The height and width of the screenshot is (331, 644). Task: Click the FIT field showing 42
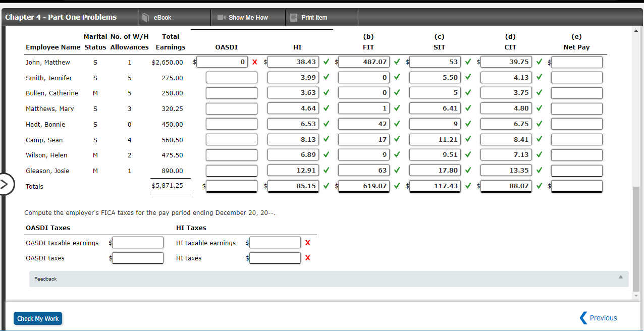click(364, 124)
